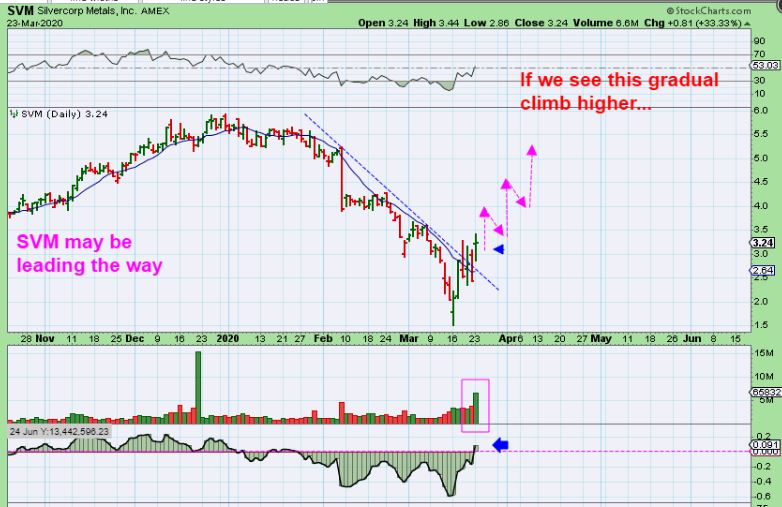Viewport: 782px width, 507px height.
Task: Click the 0.091 oscillator value tag
Action: pyautogui.click(x=765, y=444)
